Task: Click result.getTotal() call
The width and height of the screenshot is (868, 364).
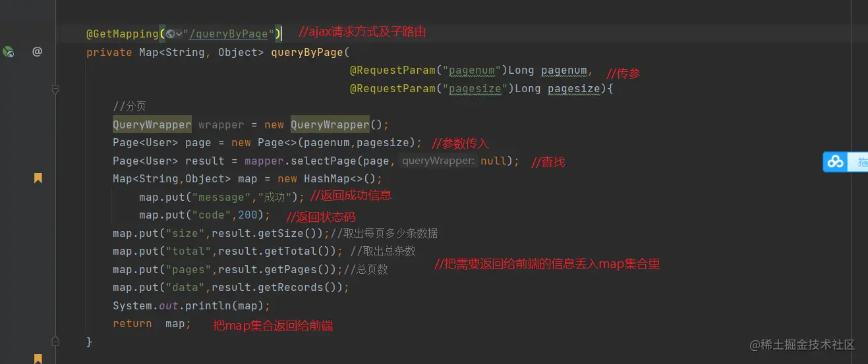Action: pyautogui.click(x=274, y=251)
